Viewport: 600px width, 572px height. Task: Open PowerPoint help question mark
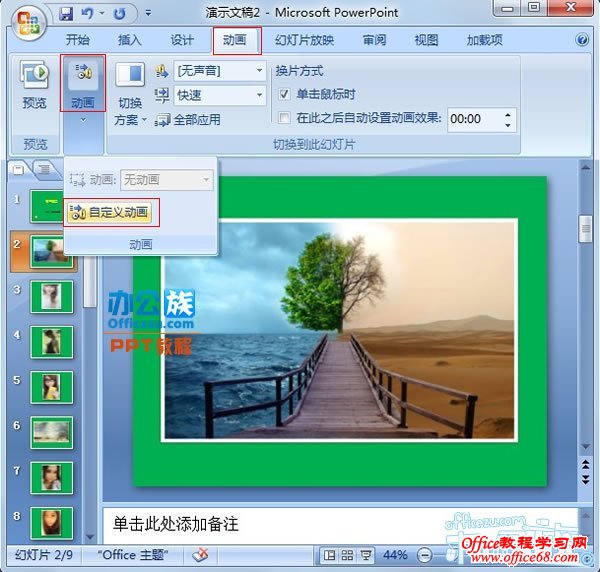[582, 41]
